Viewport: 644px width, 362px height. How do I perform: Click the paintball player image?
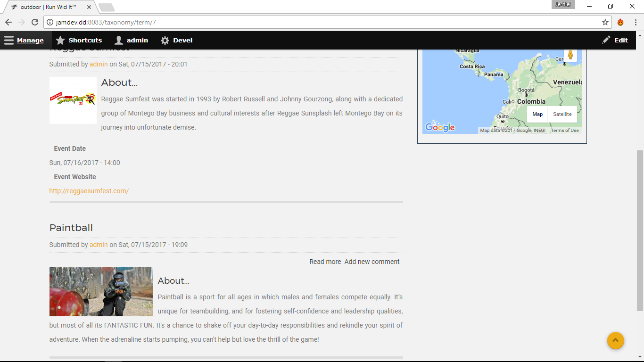coord(101,291)
